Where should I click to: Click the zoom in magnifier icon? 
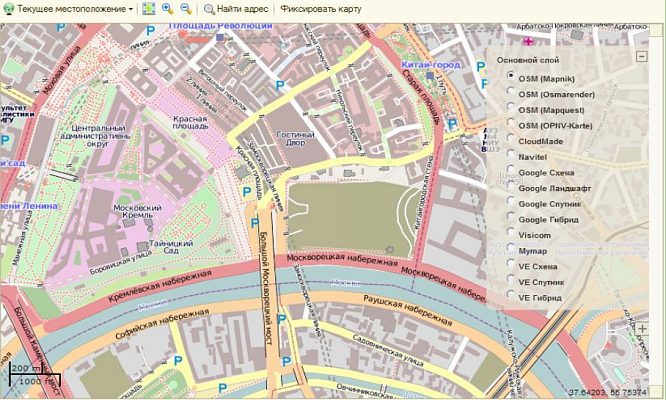(x=167, y=8)
